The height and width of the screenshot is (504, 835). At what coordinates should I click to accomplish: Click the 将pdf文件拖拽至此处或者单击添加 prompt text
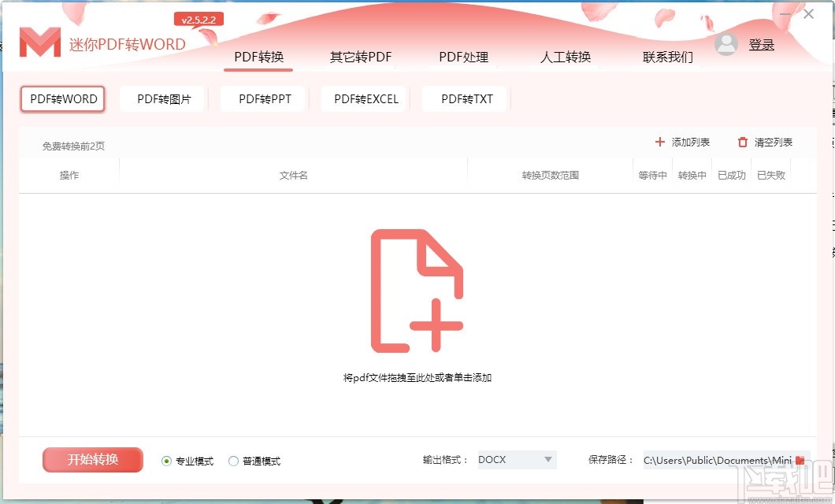pyautogui.click(x=417, y=378)
